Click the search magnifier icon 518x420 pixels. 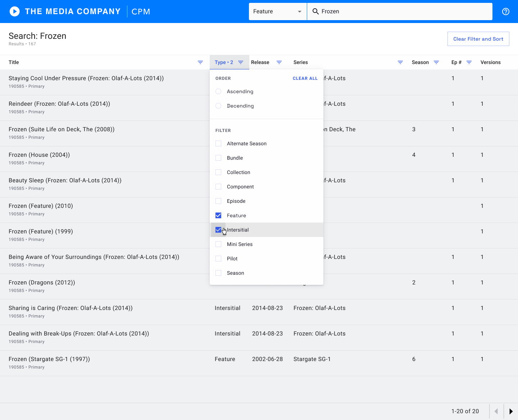pyautogui.click(x=315, y=12)
